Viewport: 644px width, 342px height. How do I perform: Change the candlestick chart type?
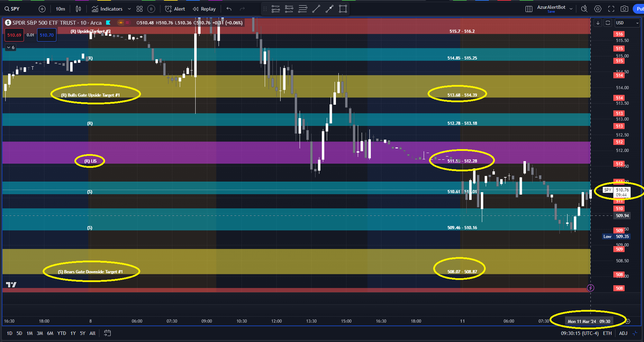pyautogui.click(x=79, y=9)
